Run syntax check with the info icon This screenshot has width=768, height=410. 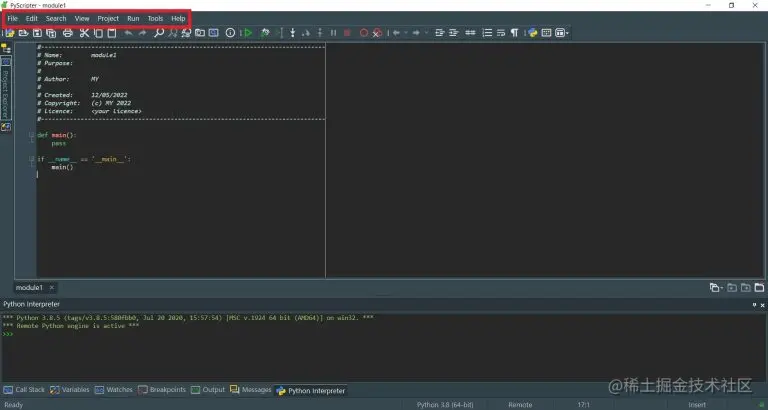[230, 33]
